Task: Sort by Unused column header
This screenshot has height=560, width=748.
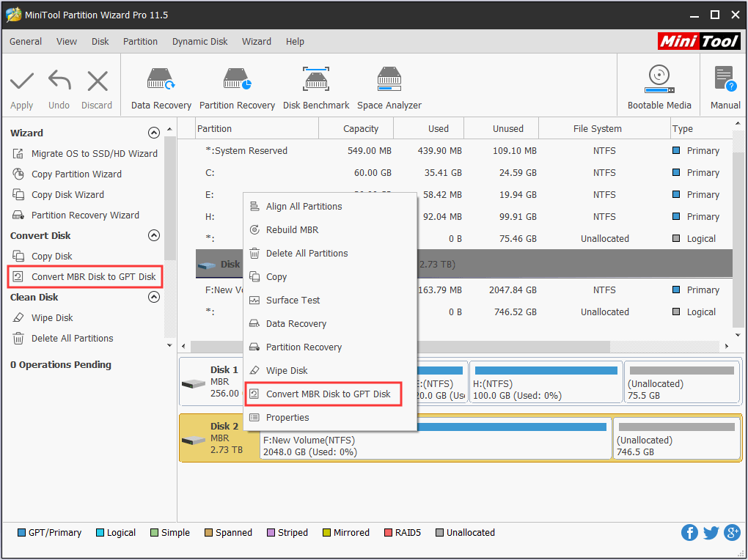Action: [x=502, y=129]
